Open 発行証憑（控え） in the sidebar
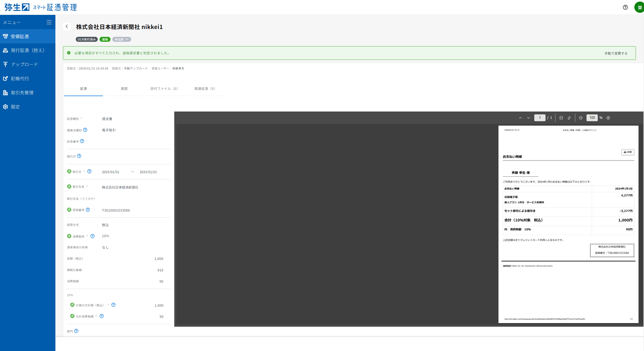Image resolution: width=644 pixels, height=351 pixels. tap(28, 50)
